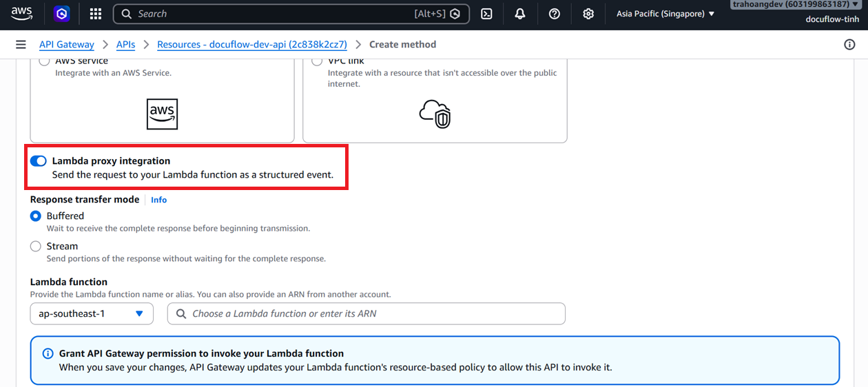Click Lambda proxy integration label
The image size is (868, 387).
click(x=111, y=161)
